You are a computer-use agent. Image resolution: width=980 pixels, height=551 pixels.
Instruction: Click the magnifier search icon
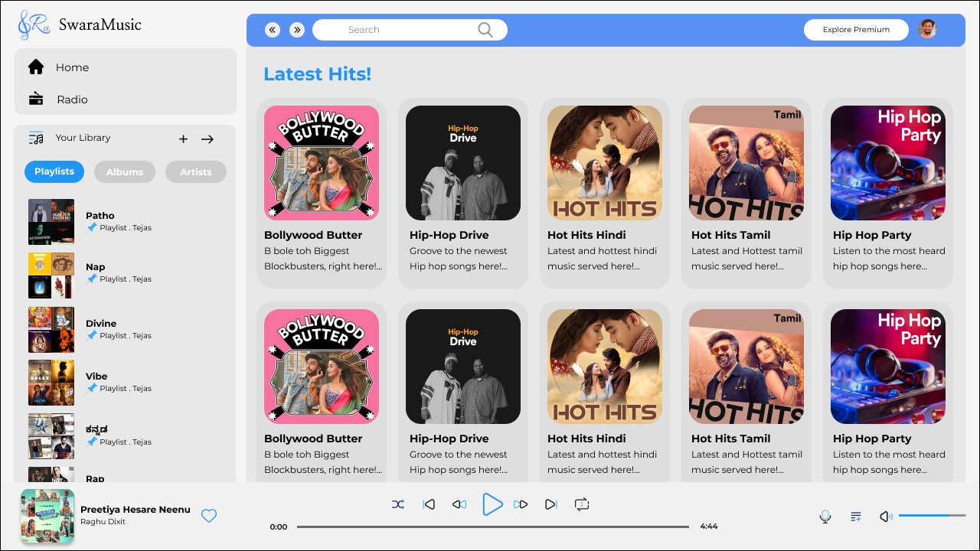(485, 30)
